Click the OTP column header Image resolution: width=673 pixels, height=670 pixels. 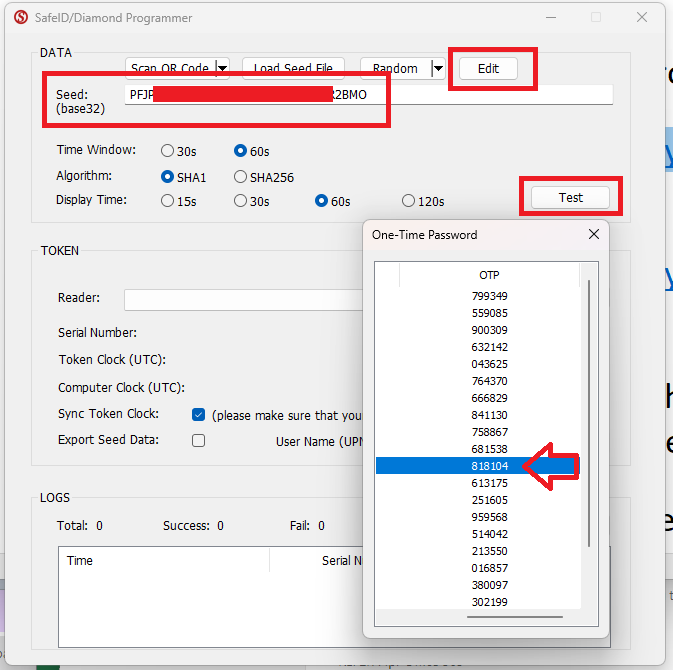(489, 275)
